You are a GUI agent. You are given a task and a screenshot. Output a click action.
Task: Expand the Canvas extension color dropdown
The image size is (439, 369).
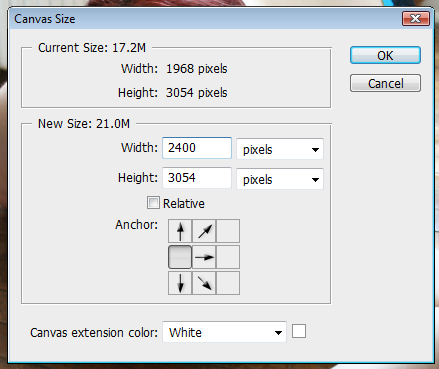coord(224,332)
